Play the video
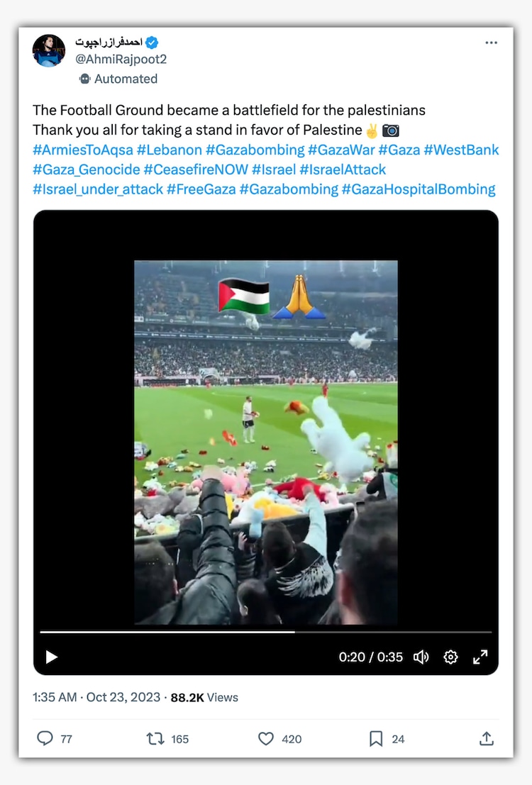This screenshot has height=785, width=532. [52, 657]
